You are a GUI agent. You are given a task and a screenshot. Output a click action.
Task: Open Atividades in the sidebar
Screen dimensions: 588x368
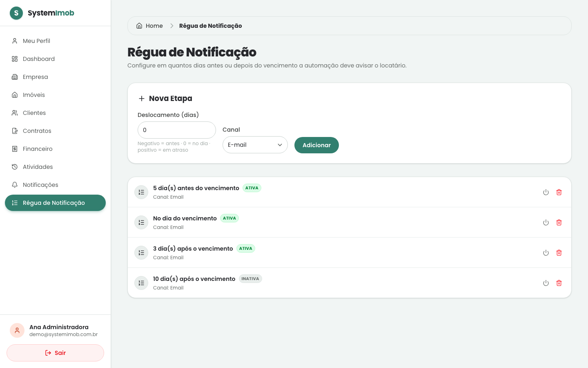(x=55, y=167)
